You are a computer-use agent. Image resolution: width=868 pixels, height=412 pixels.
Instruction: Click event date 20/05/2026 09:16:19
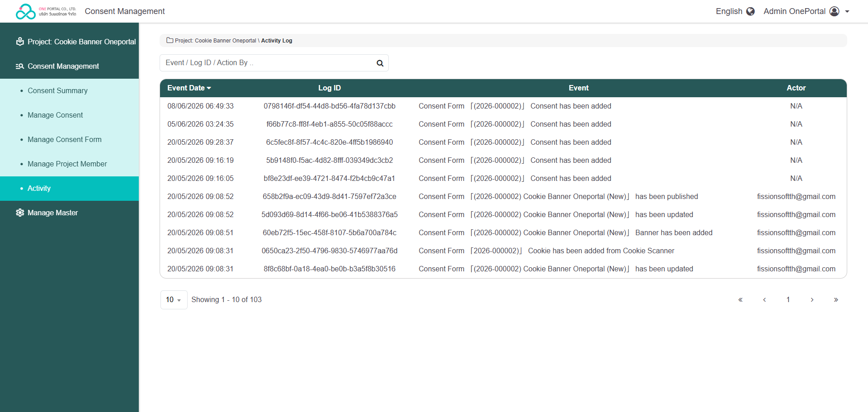(200, 161)
